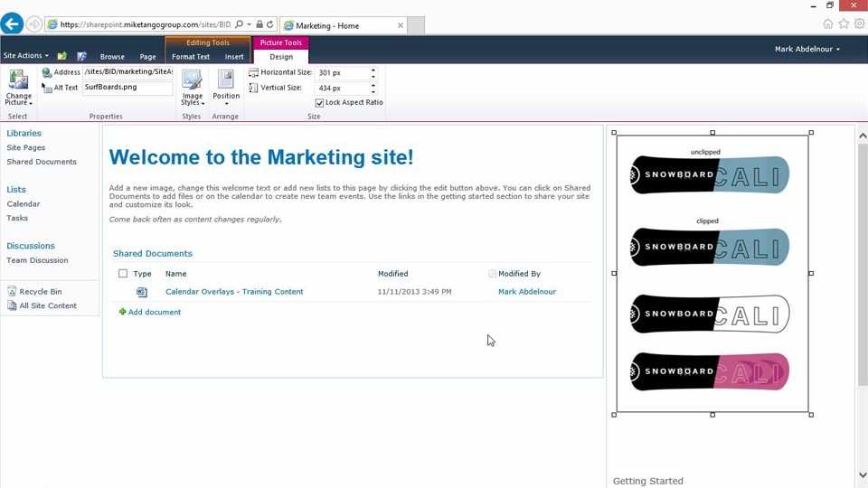
Task: Click the 11/11/2013 3:49 PM modified date
Action: 415,292
